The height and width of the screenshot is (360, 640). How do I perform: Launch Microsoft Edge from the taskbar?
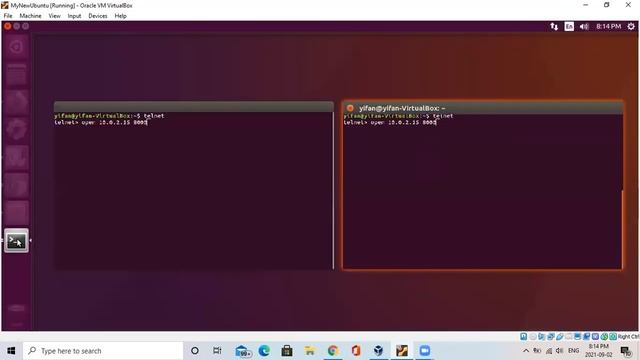264,351
